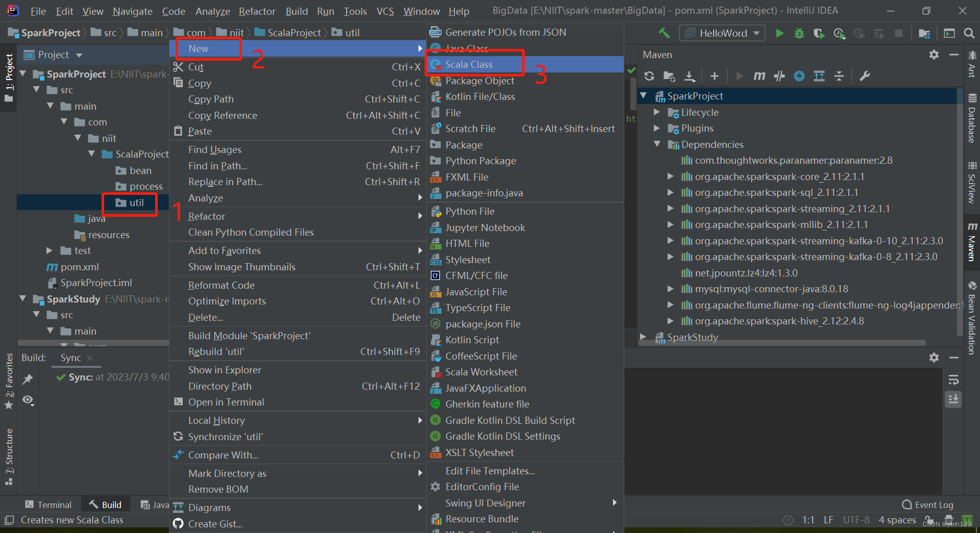The width and height of the screenshot is (980, 533).
Task: Click the 1:1 cursor position widget
Action: pos(808,520)
